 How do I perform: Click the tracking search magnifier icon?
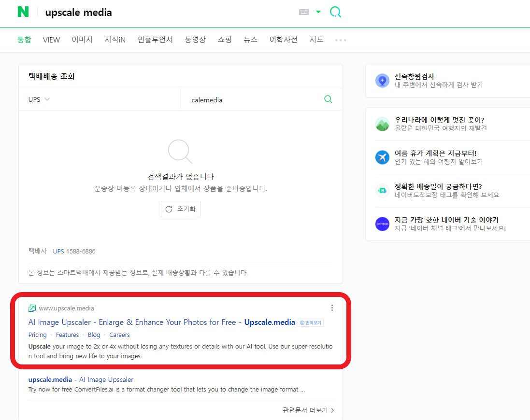(x=328, y=99)
